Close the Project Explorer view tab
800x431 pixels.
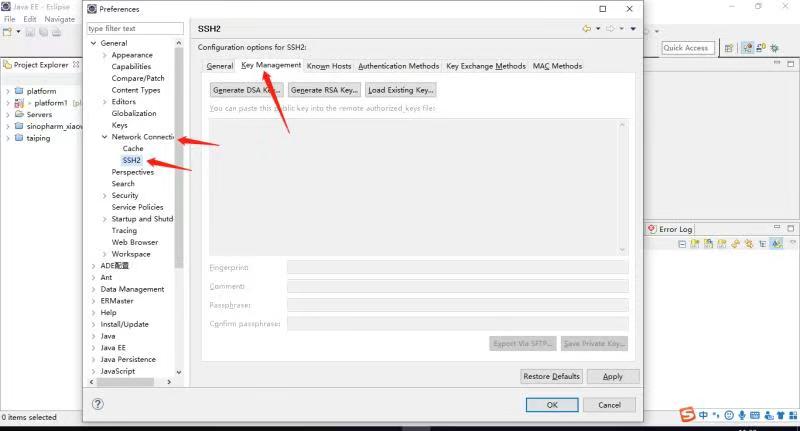coord(76,64)
